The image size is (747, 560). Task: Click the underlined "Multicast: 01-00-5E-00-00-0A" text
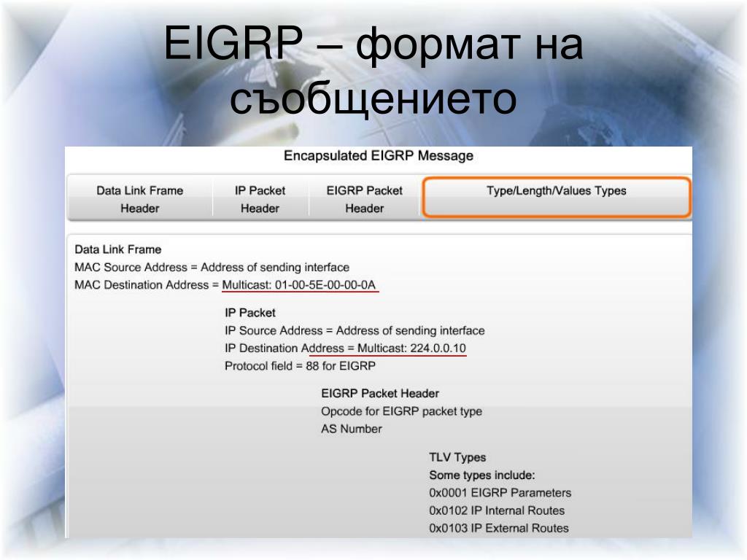click(299, 285)
